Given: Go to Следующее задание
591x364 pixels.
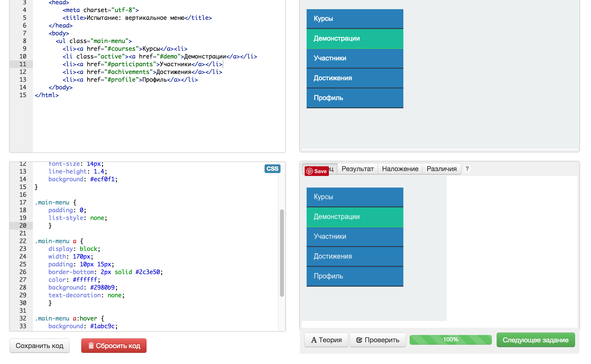Looking at the screenshot, I should 536,340.
